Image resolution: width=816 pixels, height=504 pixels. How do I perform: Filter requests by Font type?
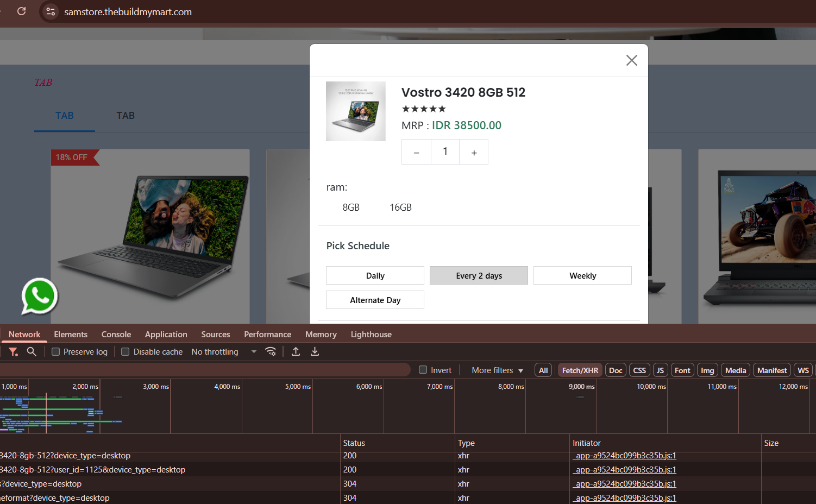tap(682, 370)
